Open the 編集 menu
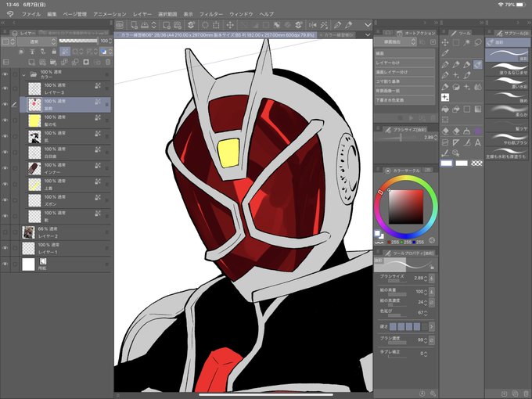 52,14
